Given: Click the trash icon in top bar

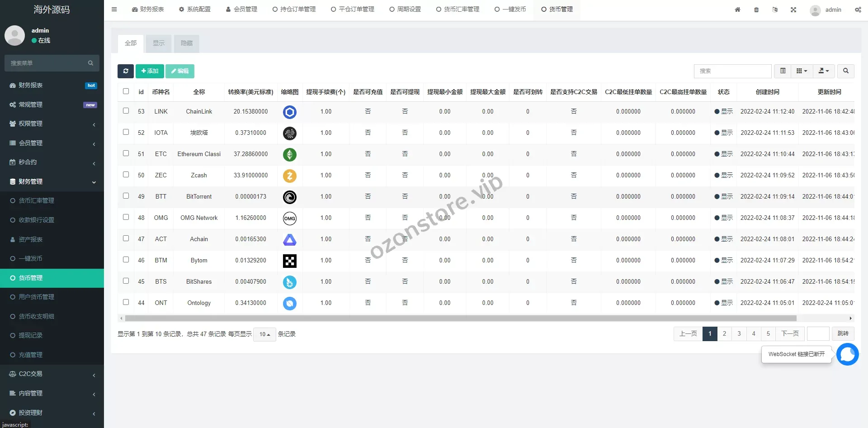Looking at the screenshot, I should (756, 10).
